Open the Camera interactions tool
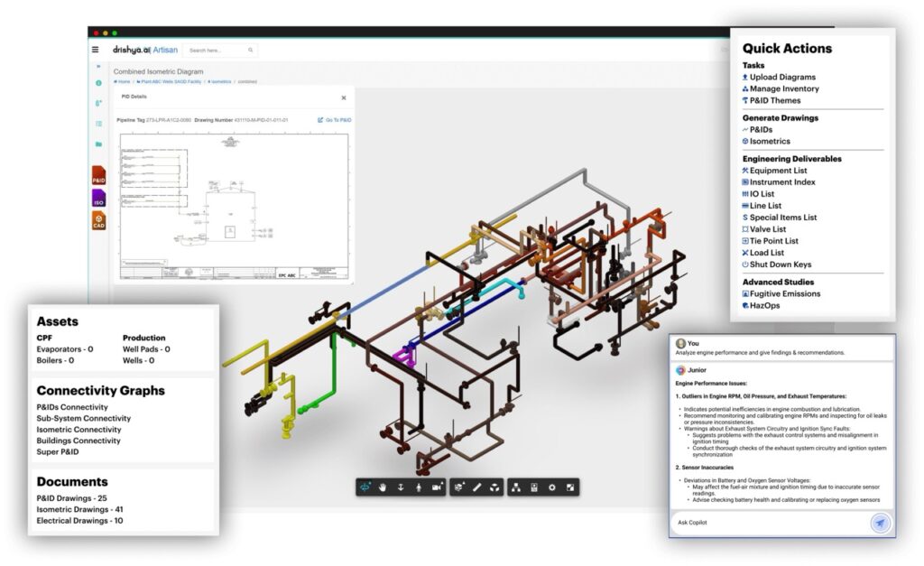This screenshot has height=566, width=924. 437,487
